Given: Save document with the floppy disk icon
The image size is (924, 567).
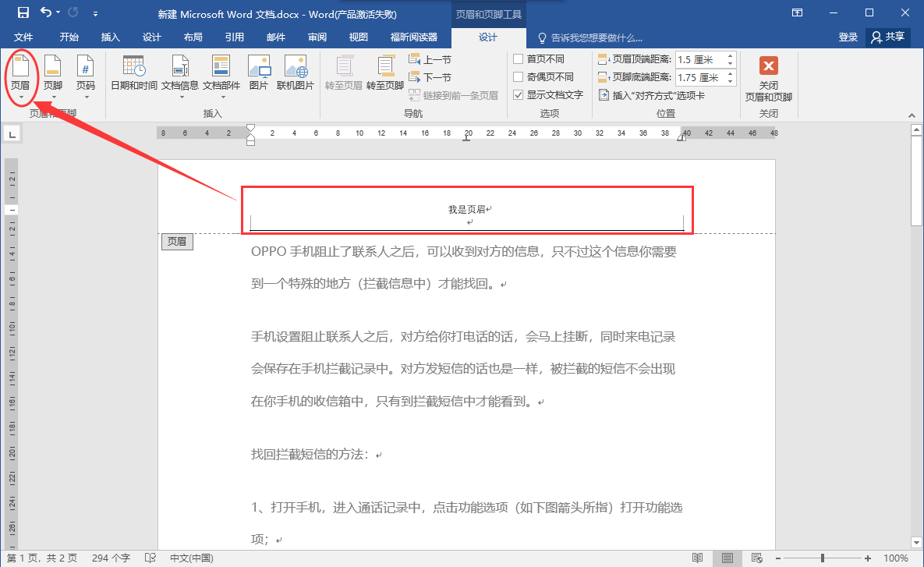Looking at the screenshot, I should 23,12.
